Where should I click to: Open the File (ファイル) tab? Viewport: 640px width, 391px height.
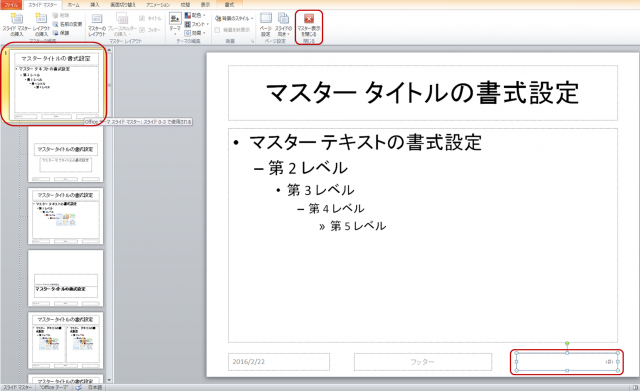pos(11,5)
